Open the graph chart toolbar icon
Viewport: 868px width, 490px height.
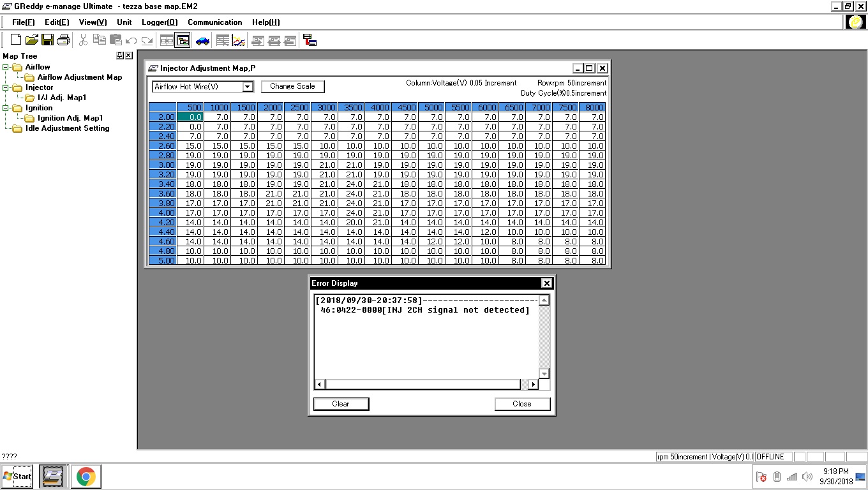click(x=238, y=40)
